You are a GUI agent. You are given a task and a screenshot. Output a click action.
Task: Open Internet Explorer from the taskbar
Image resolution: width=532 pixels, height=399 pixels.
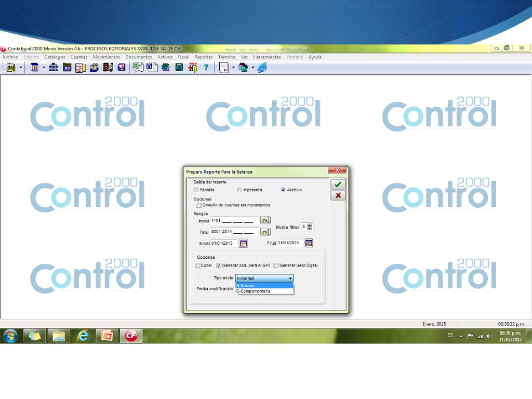(x=83, y=336)
